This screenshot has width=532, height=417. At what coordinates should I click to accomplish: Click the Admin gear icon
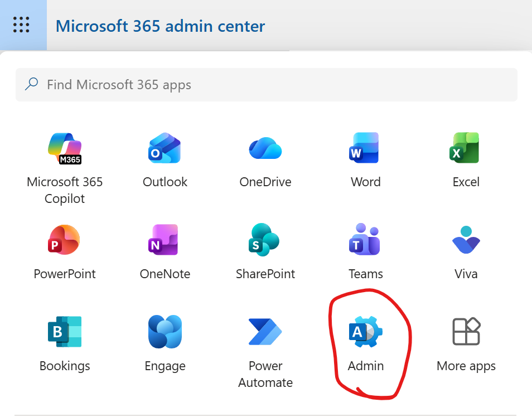point(366,332)
